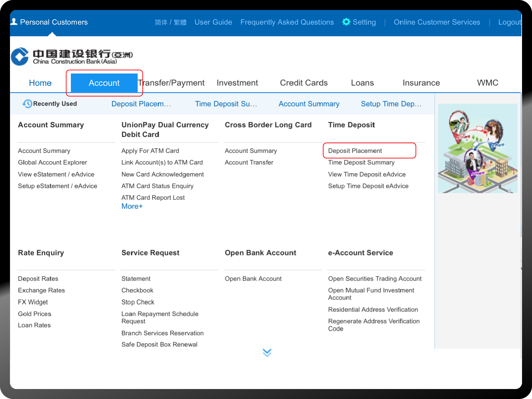Viewport: 532px width, 399px height.
Task: Open the Home tab
Action: click(x=40, y=83)
